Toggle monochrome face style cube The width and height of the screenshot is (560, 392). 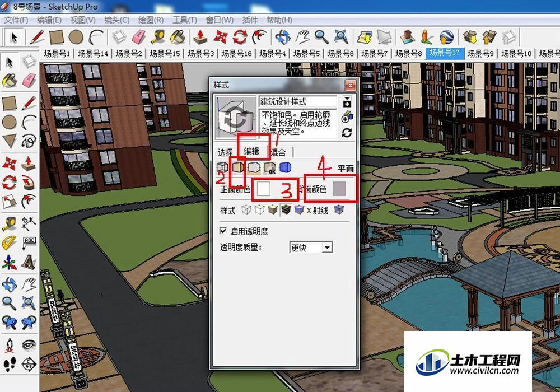[299, 210]
